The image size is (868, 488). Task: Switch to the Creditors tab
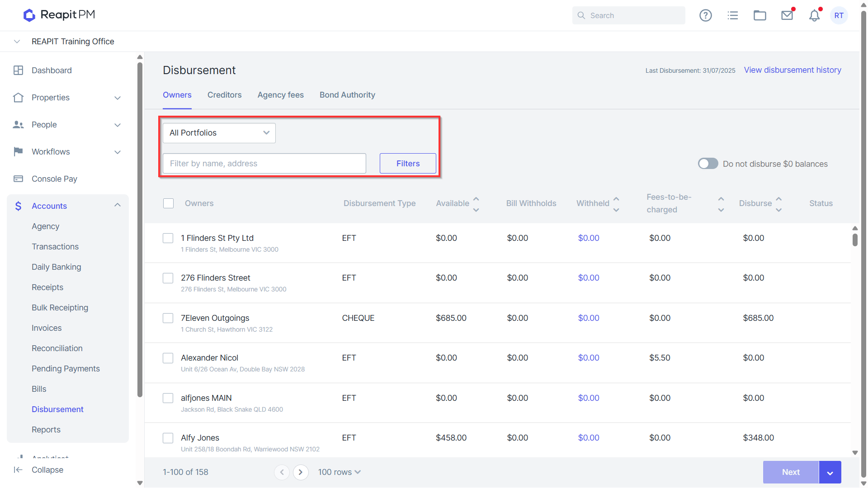pyautogui.click(x=224, y=95)
